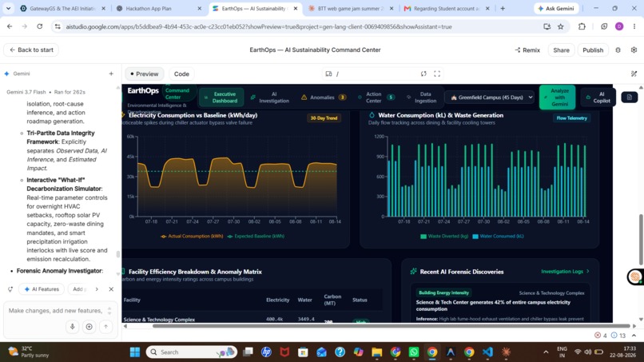Toggle Water Consumed (kL) legend entry

499,237
